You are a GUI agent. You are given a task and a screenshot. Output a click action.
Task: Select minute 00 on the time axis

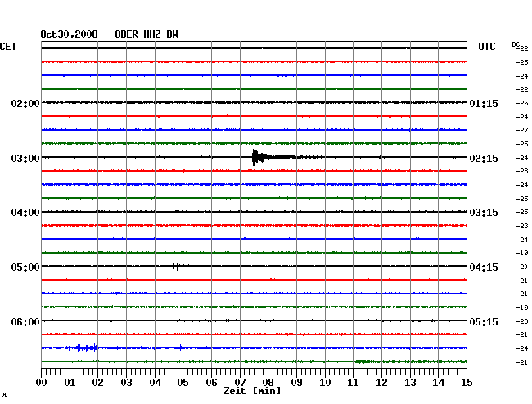pos(41,382)
